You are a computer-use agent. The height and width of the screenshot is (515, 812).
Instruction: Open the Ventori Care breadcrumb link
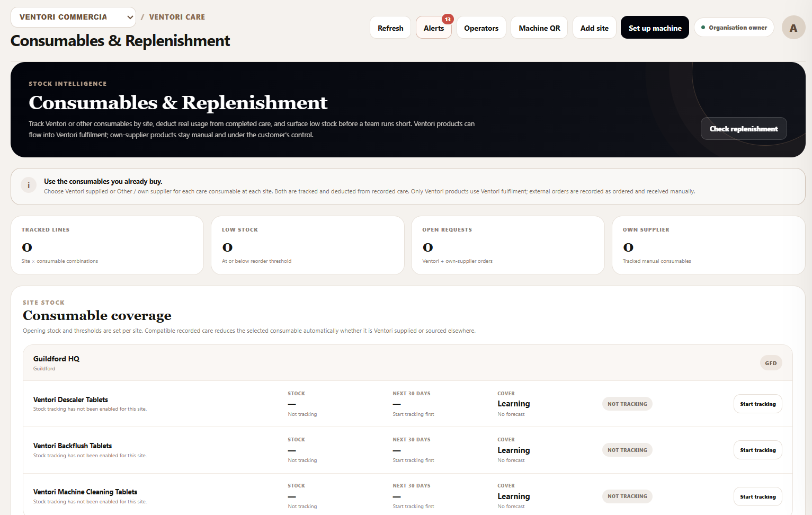click(177, 17)
